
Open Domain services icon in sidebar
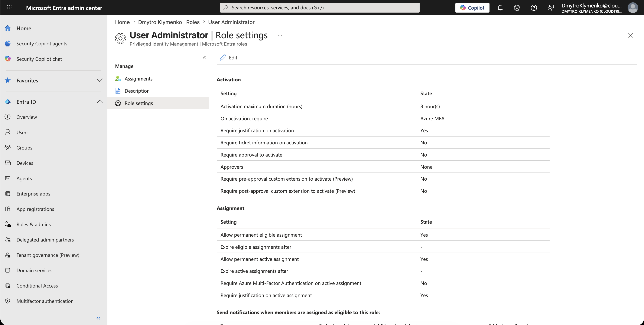pyautogui.click(x=8, y=270)
